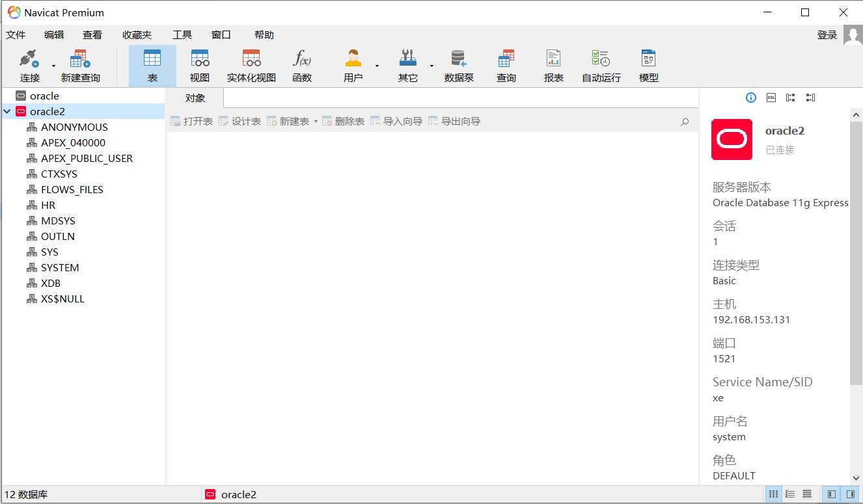Click the user avatar icon

[853, 35]
